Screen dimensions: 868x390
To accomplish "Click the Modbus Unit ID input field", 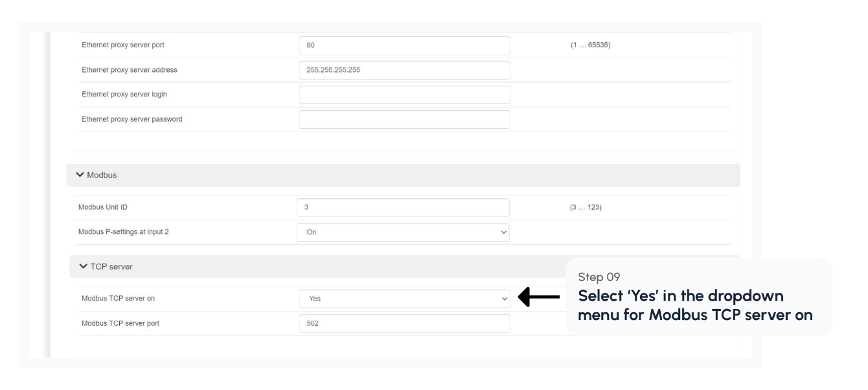I will pos(404,208).
